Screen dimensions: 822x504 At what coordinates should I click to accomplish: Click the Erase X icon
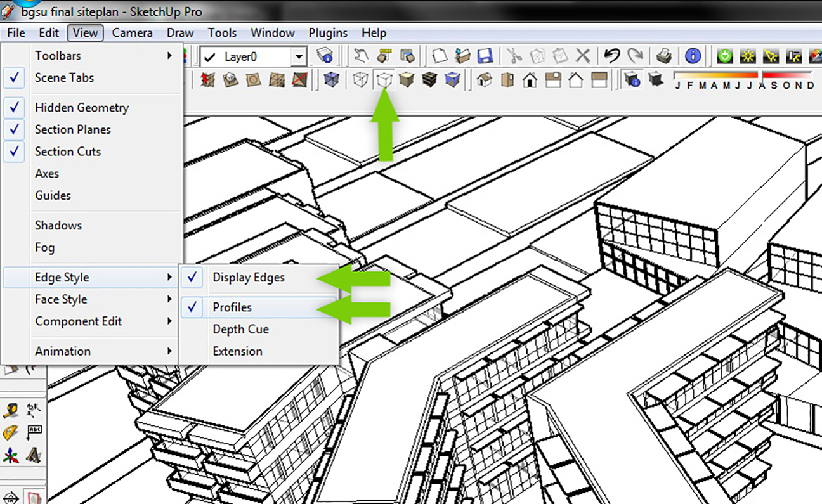583,56
